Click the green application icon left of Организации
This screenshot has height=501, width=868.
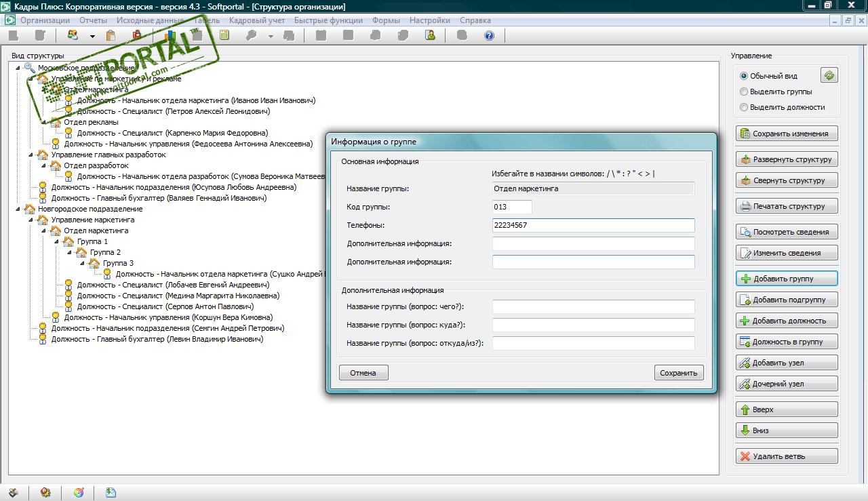coord(10,20)
